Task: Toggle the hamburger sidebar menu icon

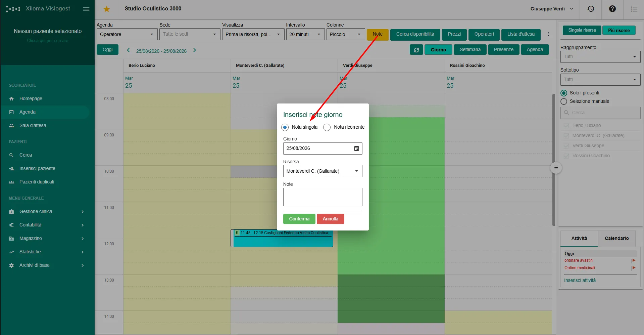Action: 86,9
